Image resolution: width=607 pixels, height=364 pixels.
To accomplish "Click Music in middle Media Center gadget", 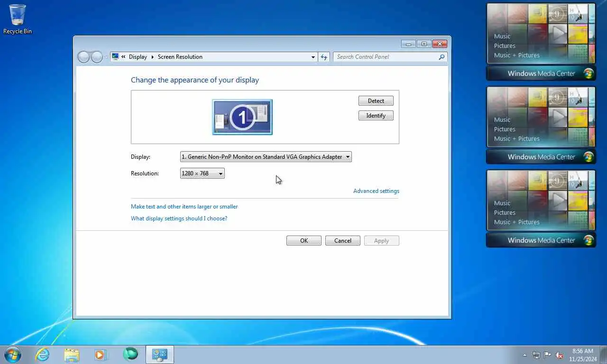I will point(502,120).
